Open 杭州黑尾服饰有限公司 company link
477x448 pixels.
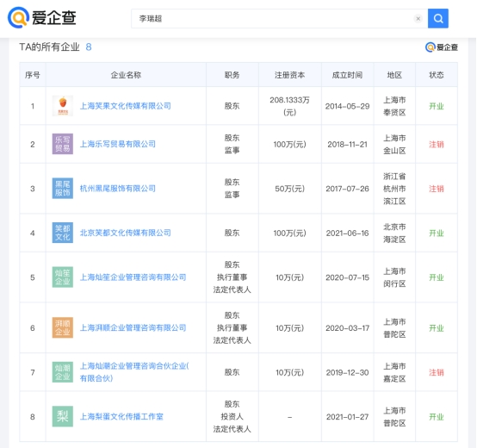[x=118, y=189]
